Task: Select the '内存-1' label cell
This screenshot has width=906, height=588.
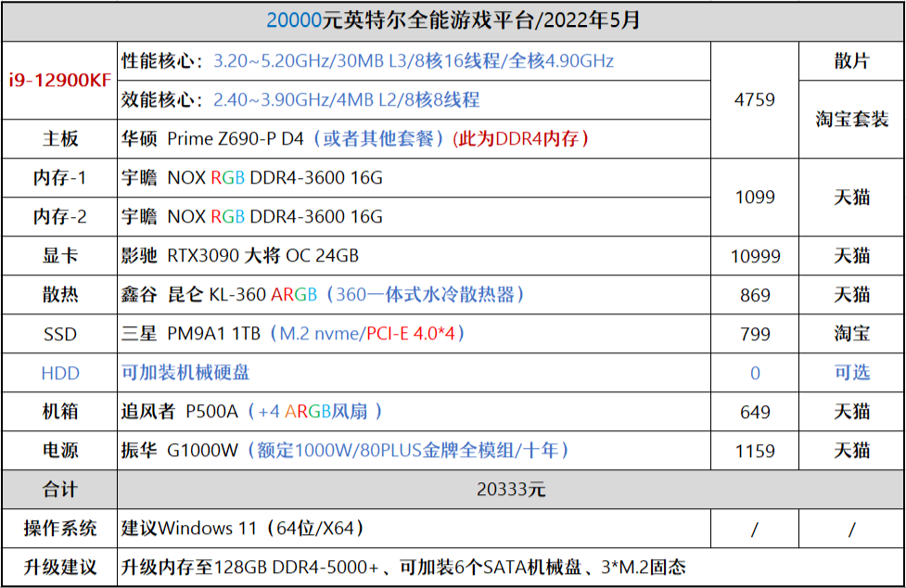Action: pyautogui.click(x=60, y=178)
